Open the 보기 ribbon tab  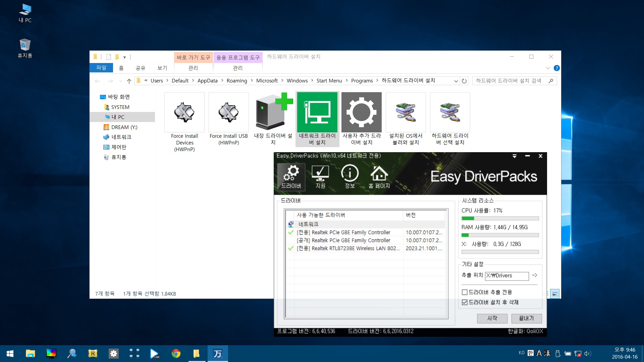[162, 68]
